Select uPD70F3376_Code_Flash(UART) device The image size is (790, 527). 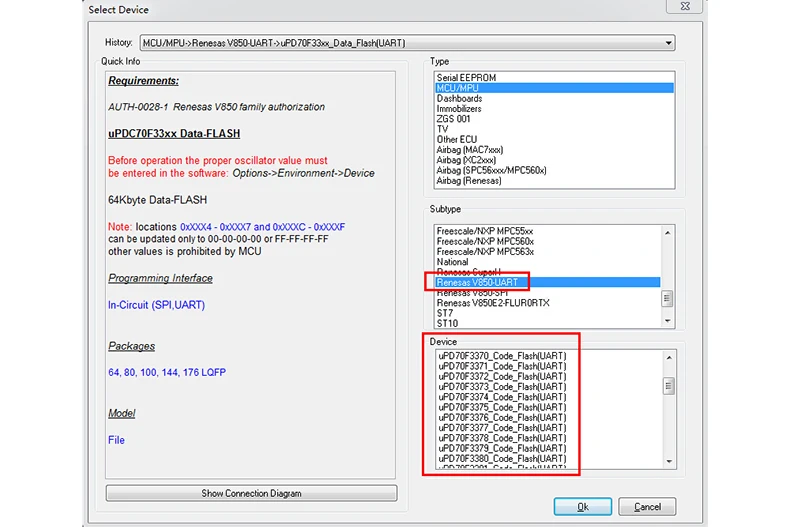pos(549,417)
